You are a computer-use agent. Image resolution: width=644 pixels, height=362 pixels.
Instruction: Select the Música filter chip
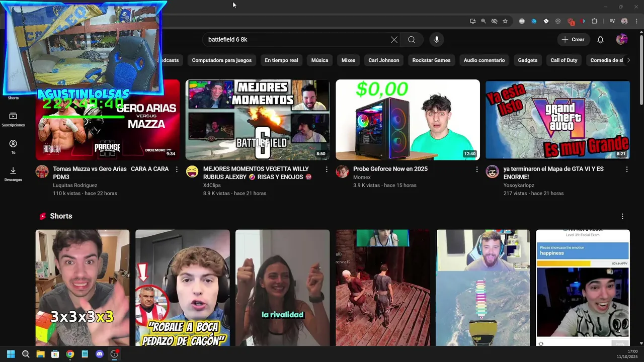[x=319, y=60]
